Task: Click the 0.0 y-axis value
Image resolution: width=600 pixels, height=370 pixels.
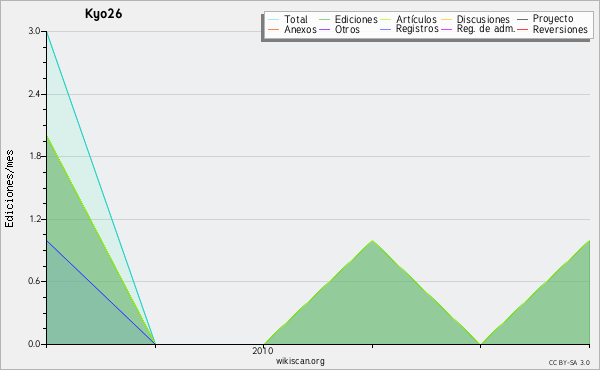Action: 34,344
